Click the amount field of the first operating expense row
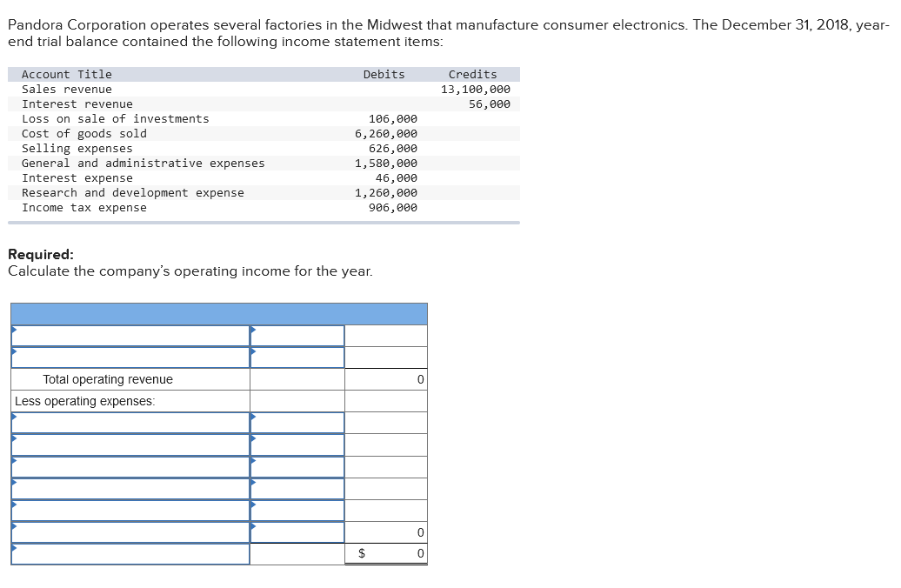Image resolution: width=901 pixels, height=588 pixels. 297,423
